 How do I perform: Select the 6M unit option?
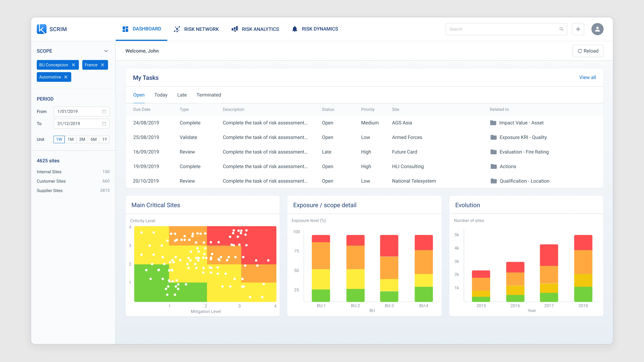point(94,139)
